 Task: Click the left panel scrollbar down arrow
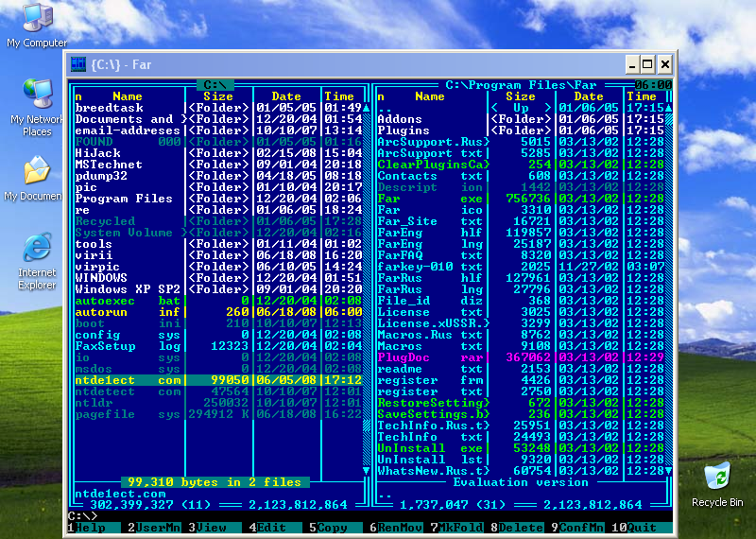(367, 471)
